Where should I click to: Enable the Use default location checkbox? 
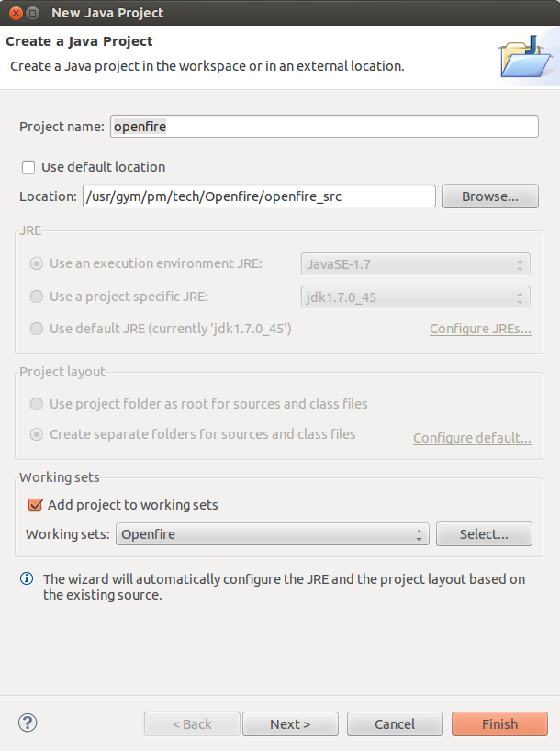click(x=28, y=167)
